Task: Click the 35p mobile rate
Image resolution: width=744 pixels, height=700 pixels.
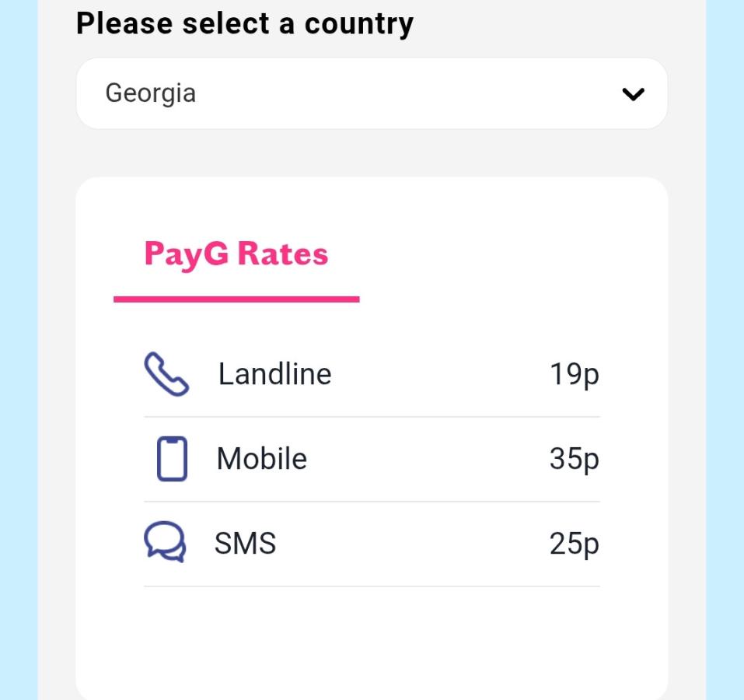Action: (x=575, y=458)
